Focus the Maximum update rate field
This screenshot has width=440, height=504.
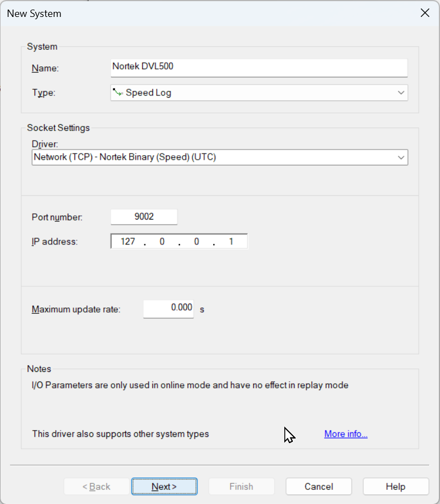(x=168, y=309)
